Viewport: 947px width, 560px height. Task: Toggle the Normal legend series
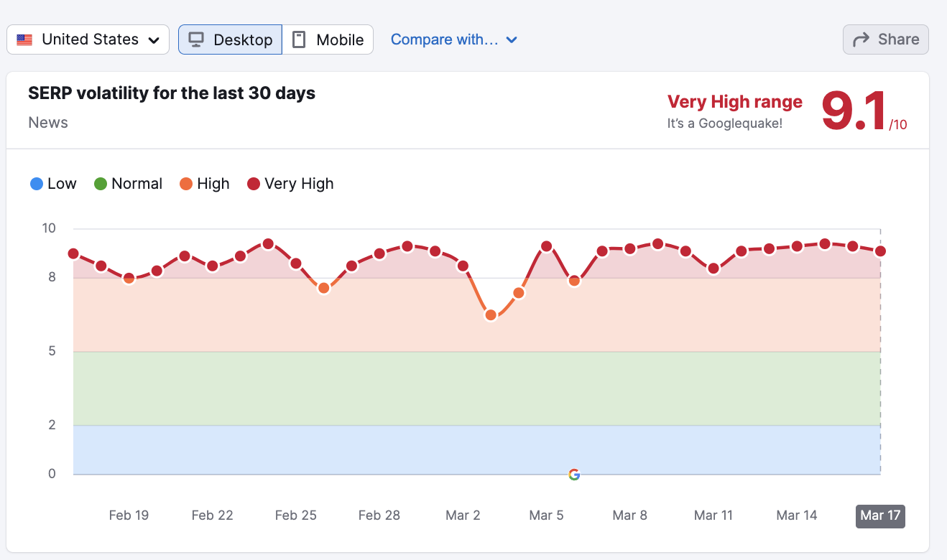(x=129, y=184)
